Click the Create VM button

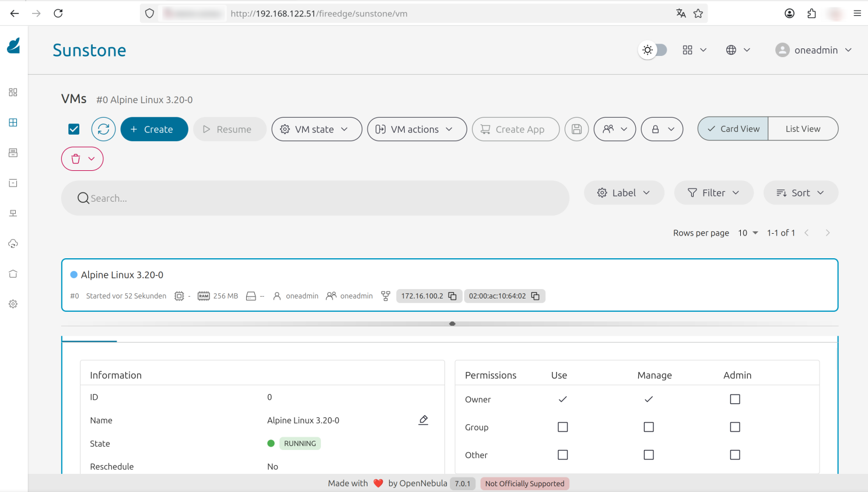[x=154, y=129]
